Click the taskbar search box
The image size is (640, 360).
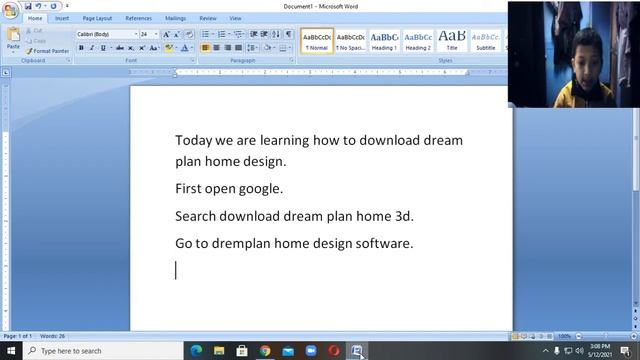(x=103, y=351)
